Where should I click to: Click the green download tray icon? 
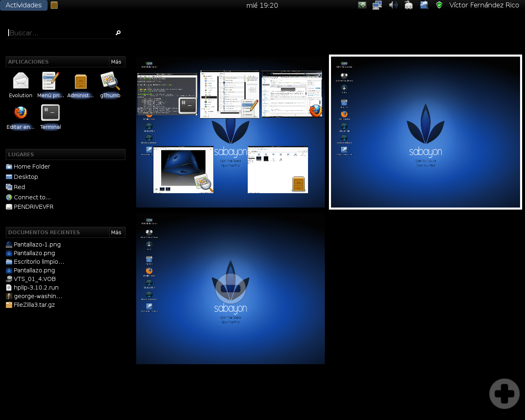(x=362, y=5)
